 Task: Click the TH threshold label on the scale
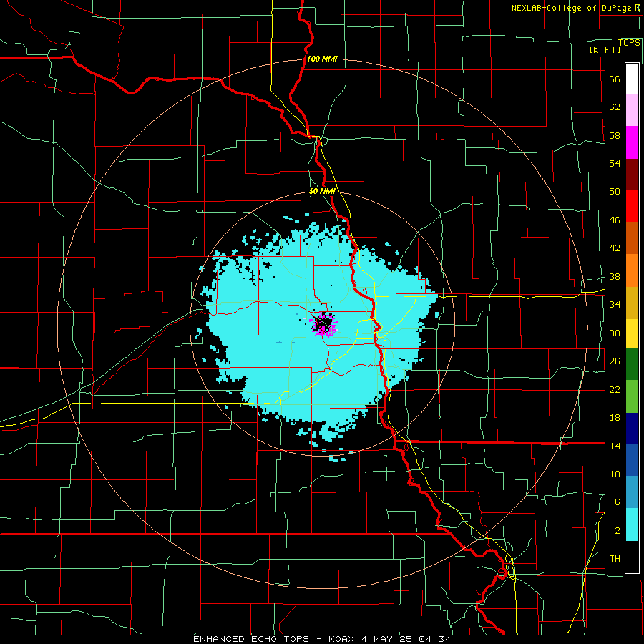[615, 559]
